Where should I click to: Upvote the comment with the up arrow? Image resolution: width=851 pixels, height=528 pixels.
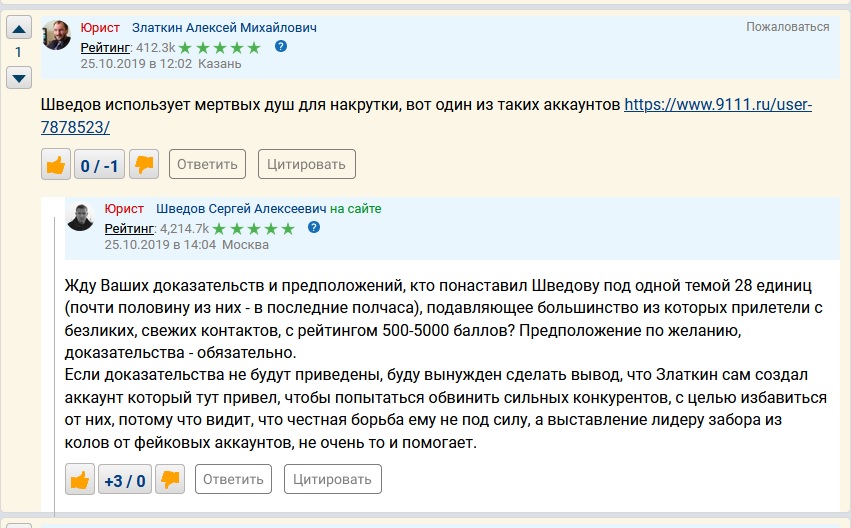(19, 31)
